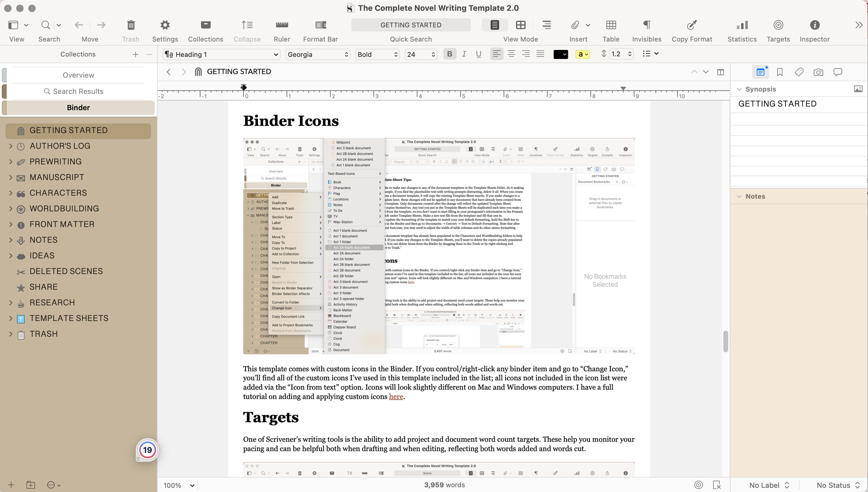Screen dimensions: 868x492
Task: Open the black text color swatch
Action: pyautogui.click(x=560, y=54)
